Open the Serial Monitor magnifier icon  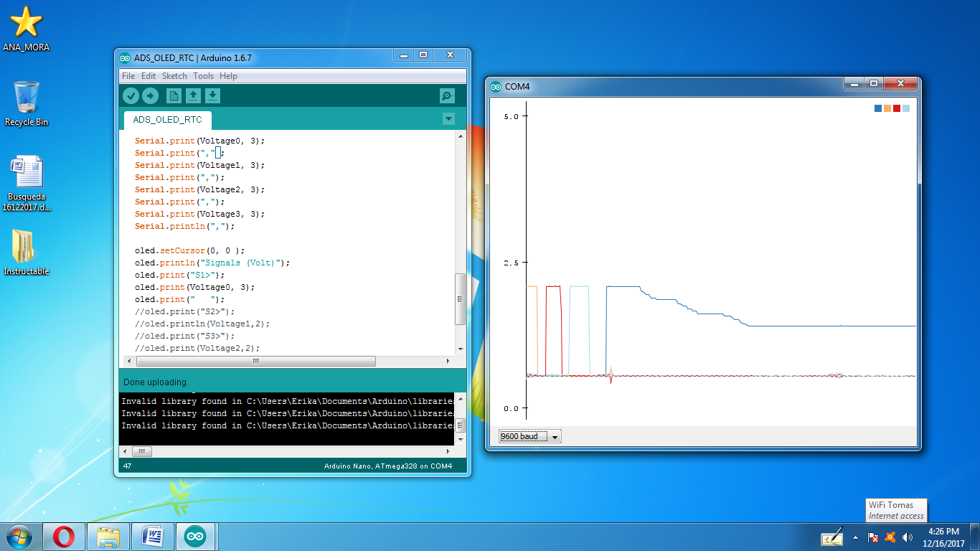tap(448, 95)
